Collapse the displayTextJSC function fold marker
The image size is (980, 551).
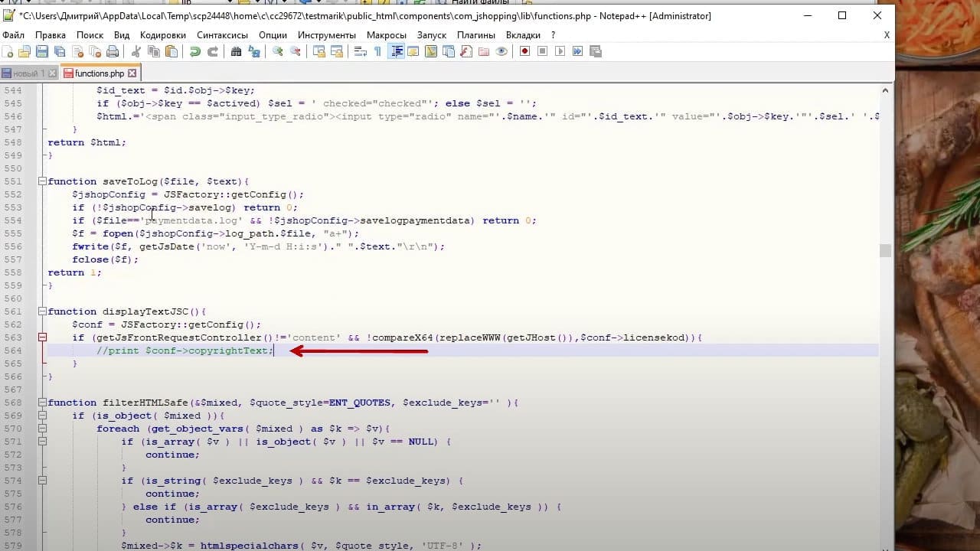(x=42, y=311)
